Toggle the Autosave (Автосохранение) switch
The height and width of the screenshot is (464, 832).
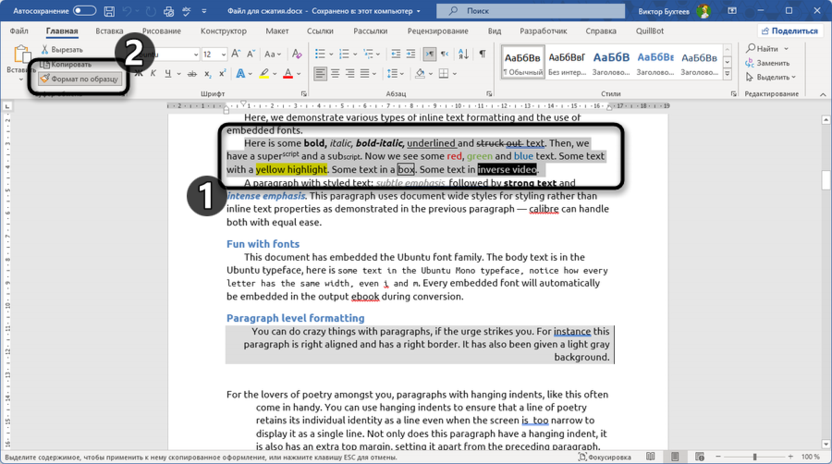point(85,11)
